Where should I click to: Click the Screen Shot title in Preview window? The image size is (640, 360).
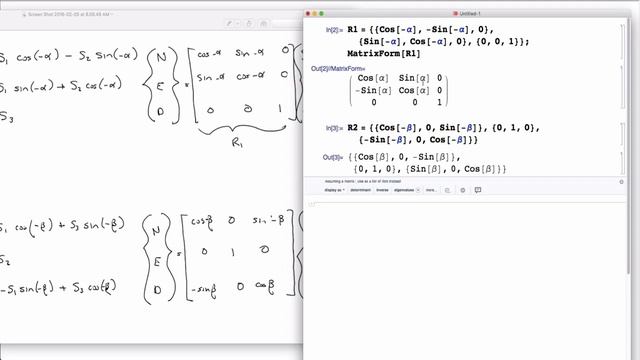[68, 14]
